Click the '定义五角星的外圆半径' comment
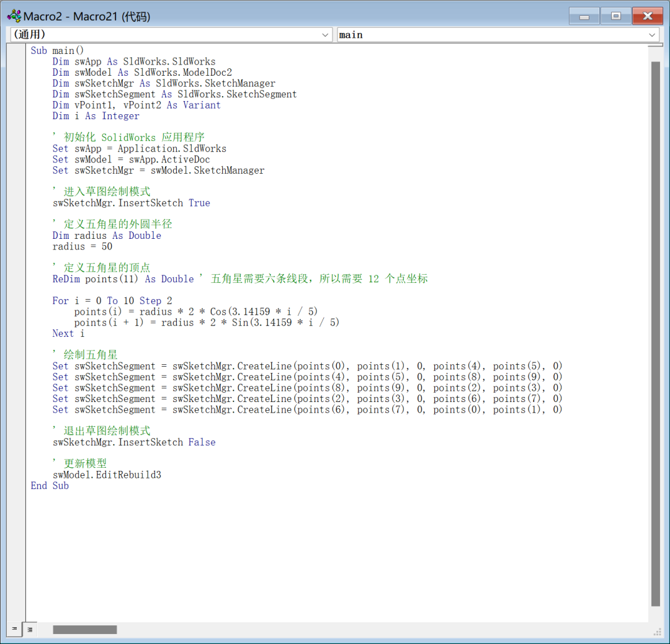Screen dimensions: 670x644 pyautogui.click(x=112, y=225)
